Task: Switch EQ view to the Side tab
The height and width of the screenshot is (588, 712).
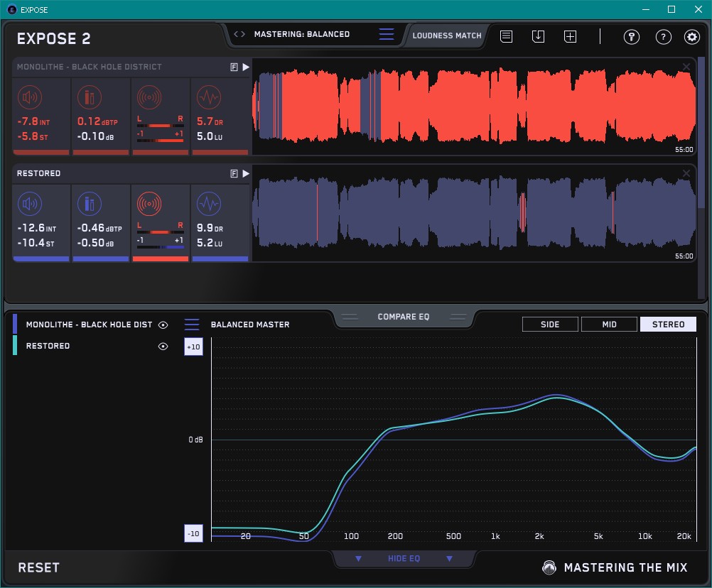Action: coord(549,325)
